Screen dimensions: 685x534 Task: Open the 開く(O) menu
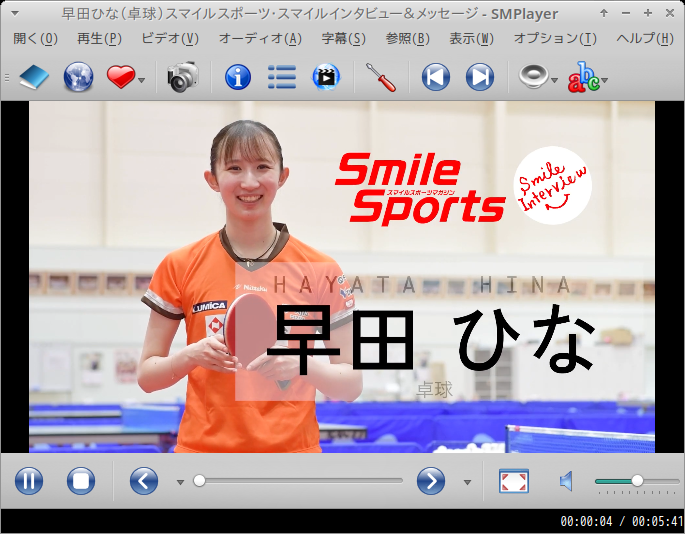[x=35, y=39]
